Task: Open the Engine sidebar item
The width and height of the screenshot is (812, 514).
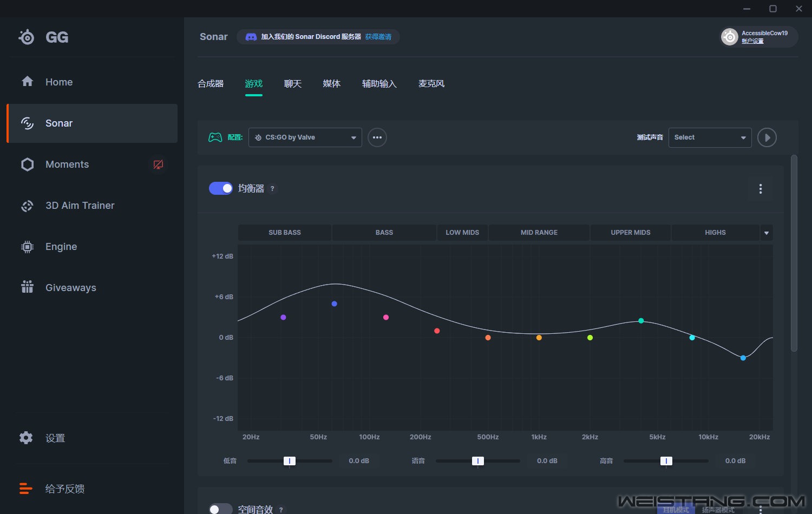Action: pyautogui.click(x=92, y=247)
